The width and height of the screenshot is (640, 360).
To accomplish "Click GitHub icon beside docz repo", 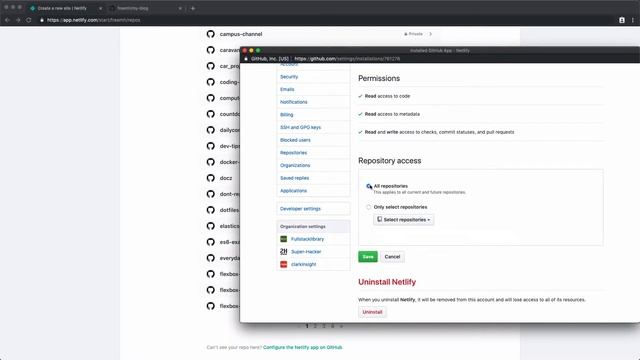I will tap(211, 178).
